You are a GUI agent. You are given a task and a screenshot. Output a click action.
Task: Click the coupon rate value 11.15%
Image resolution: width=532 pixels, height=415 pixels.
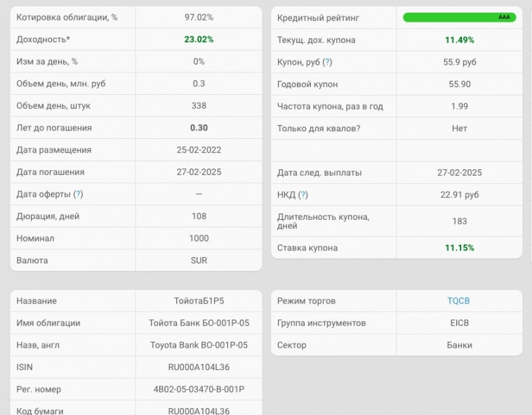click(459, 248)
